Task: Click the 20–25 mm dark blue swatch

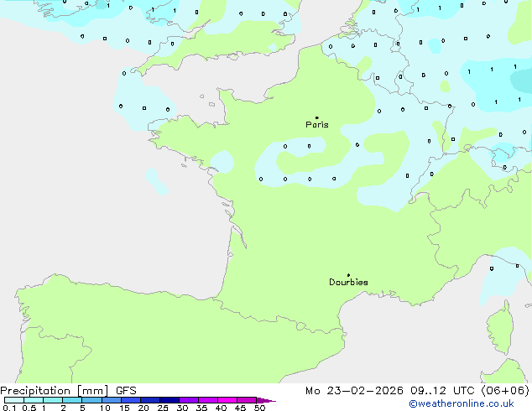Action: 150,400
